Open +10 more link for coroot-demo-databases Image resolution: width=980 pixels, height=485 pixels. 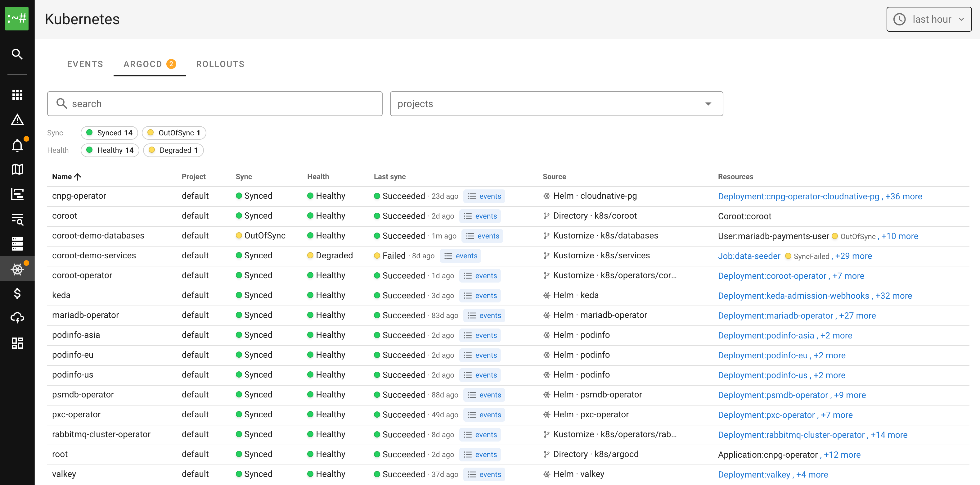pyautogui.click(x=900, y=236)
